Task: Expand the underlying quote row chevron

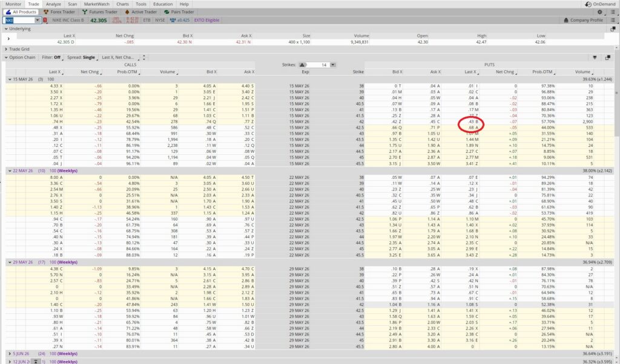Action: pos(8,39)
